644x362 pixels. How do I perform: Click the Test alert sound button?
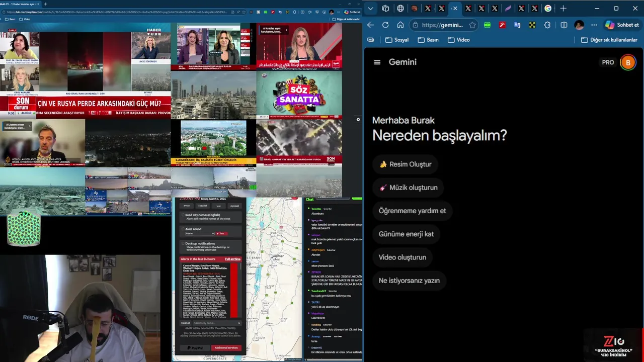(221, 233)
